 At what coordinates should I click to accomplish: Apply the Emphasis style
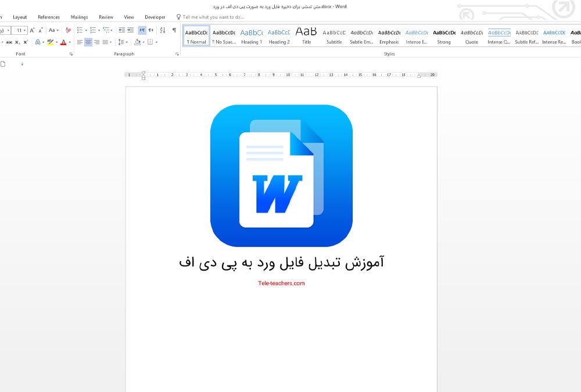[389, 36]
